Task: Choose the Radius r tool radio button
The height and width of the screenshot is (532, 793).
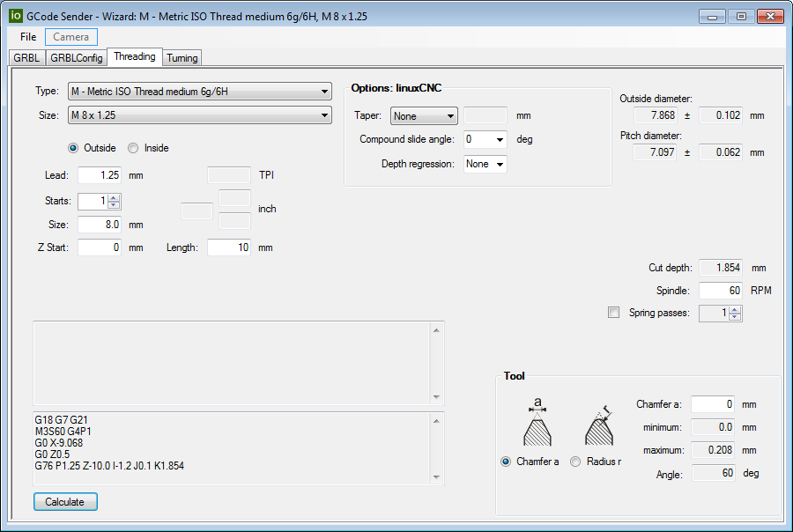Action: (x=575, y=462)
